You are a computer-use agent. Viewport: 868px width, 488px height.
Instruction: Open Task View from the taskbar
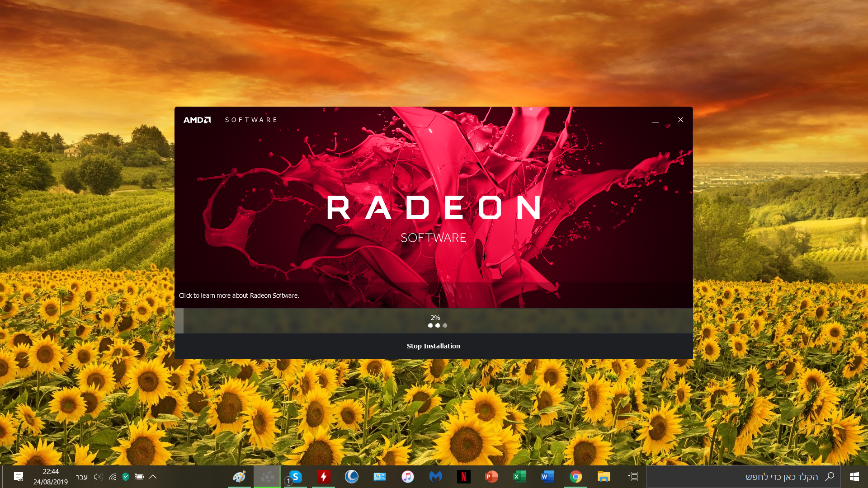click(633, 477)
